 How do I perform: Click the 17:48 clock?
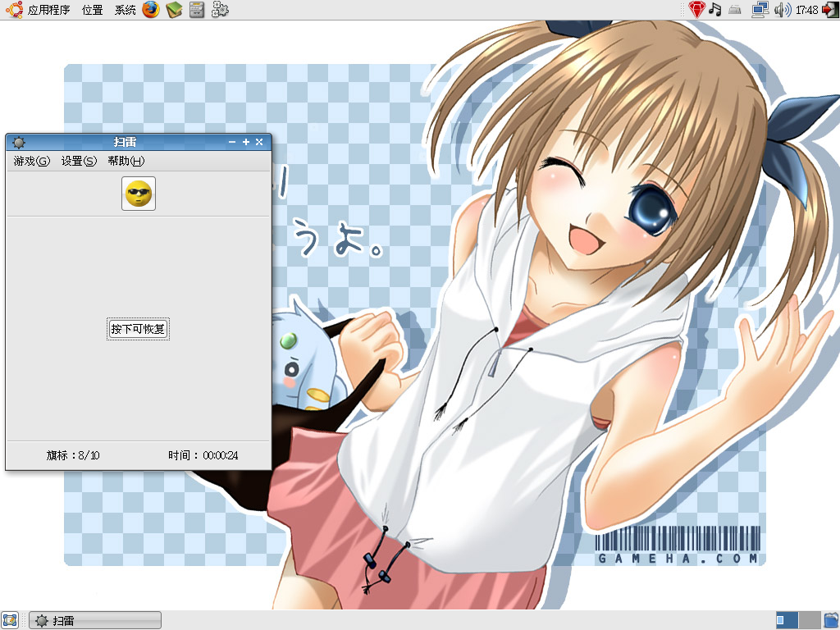point(807,10)
